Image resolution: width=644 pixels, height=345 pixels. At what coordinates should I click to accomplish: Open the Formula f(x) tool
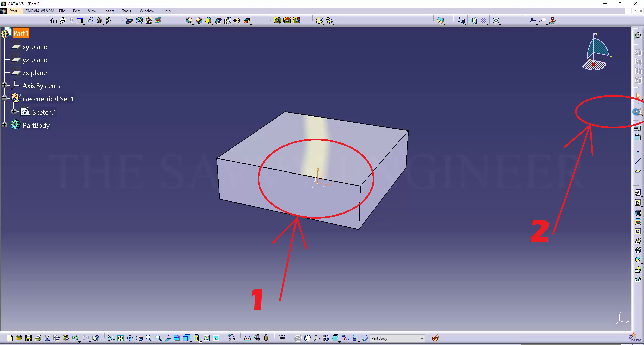point(53,21)
